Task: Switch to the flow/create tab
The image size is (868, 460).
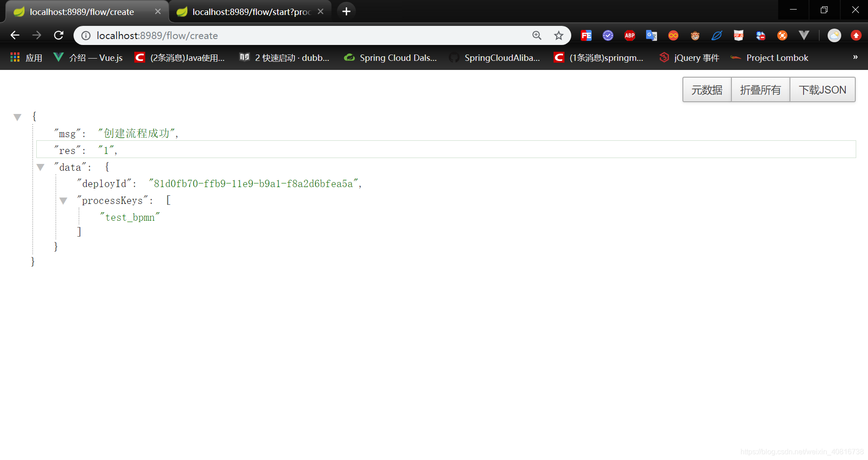Action: pyautogui.click(x=87, y=12)
